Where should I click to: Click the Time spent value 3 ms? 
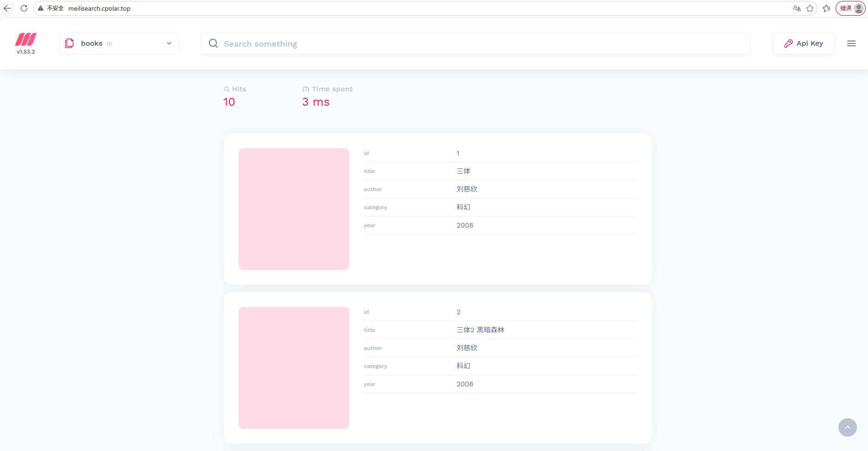point(316,102)
